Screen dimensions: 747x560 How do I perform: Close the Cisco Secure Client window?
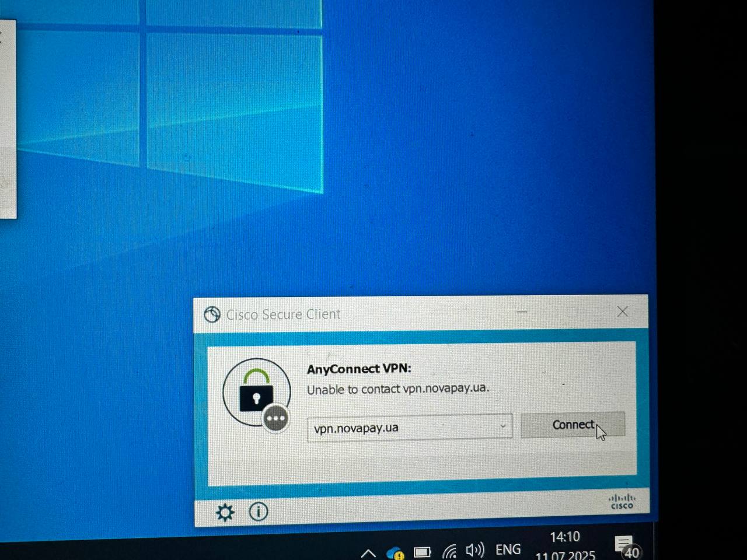[623, 311]
